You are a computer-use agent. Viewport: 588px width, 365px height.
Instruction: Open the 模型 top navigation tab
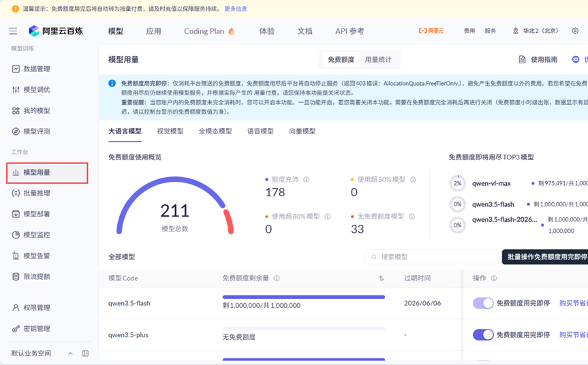click(116, 31)
